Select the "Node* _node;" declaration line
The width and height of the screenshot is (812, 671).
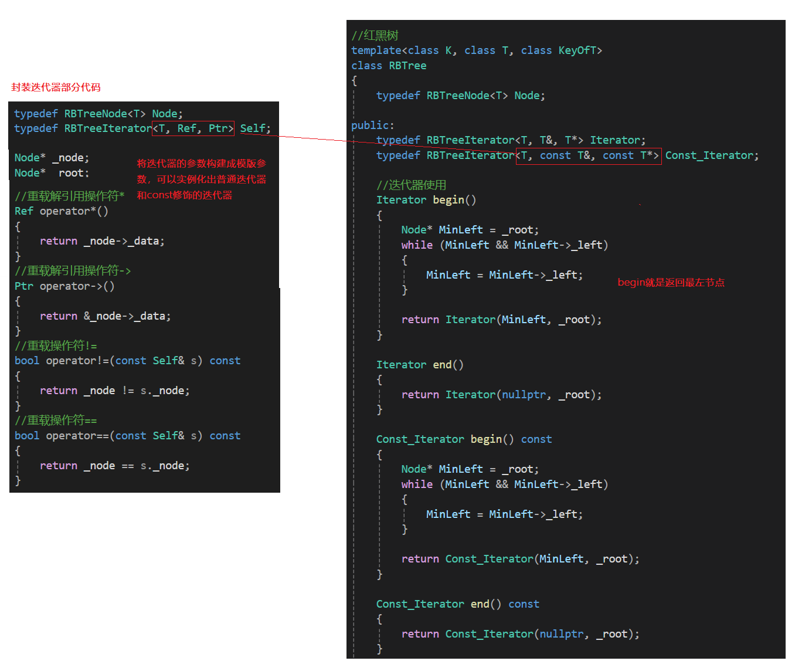[52, 158]
